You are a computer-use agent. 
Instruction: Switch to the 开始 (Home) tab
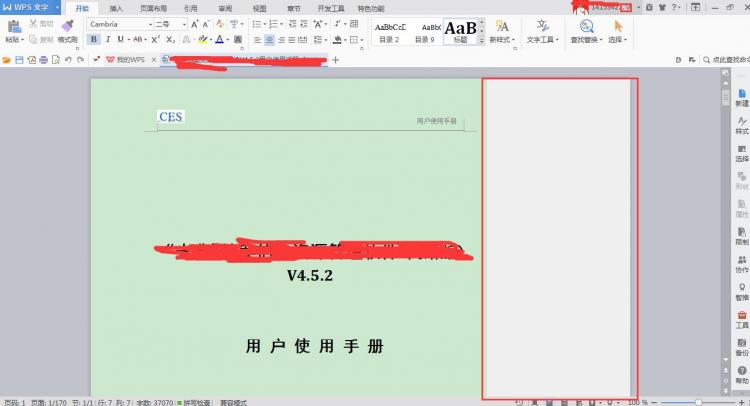click(x=82, y=8)
